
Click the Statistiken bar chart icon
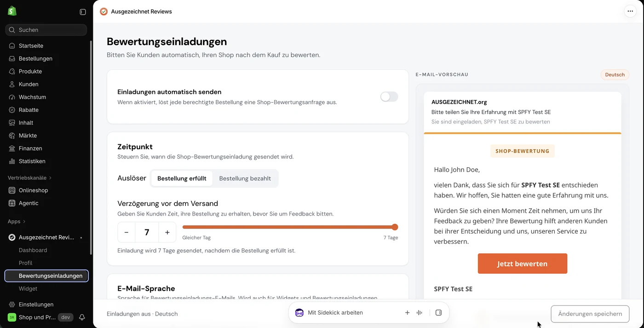tap(12, 161)
